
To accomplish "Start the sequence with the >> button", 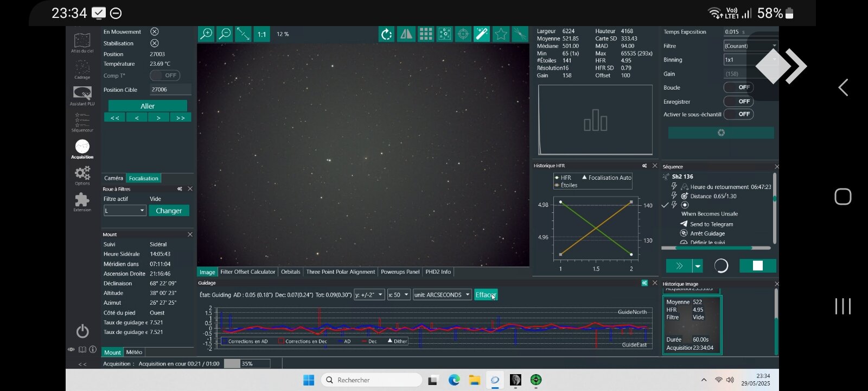I will 679,266.
